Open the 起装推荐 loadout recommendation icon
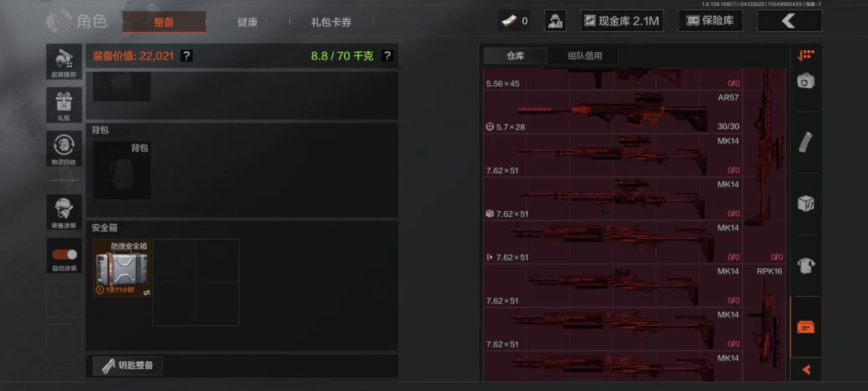Screen dimensions: 868x391 [64, 62]
